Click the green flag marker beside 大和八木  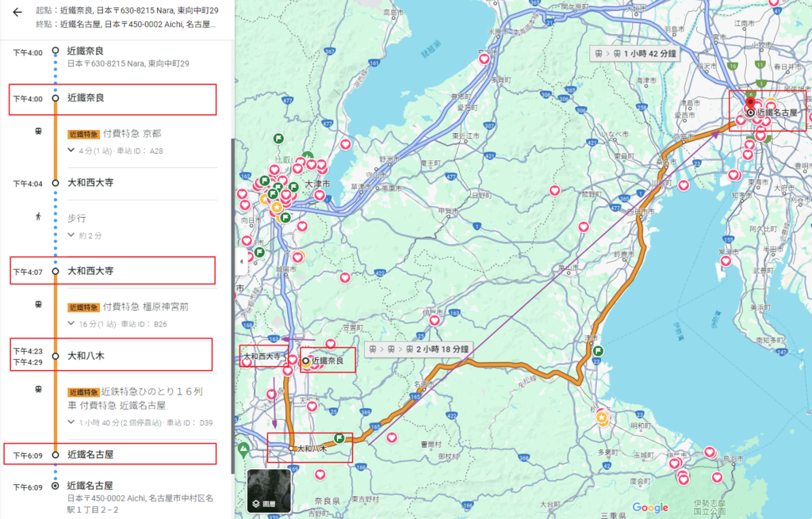[x=339, y=438]
